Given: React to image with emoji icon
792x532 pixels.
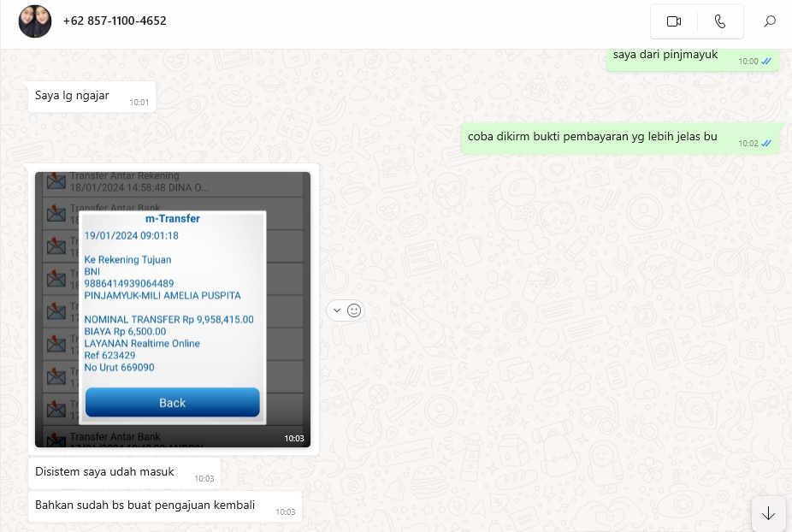Looking at the screenshot, I should tap(354, 310).
